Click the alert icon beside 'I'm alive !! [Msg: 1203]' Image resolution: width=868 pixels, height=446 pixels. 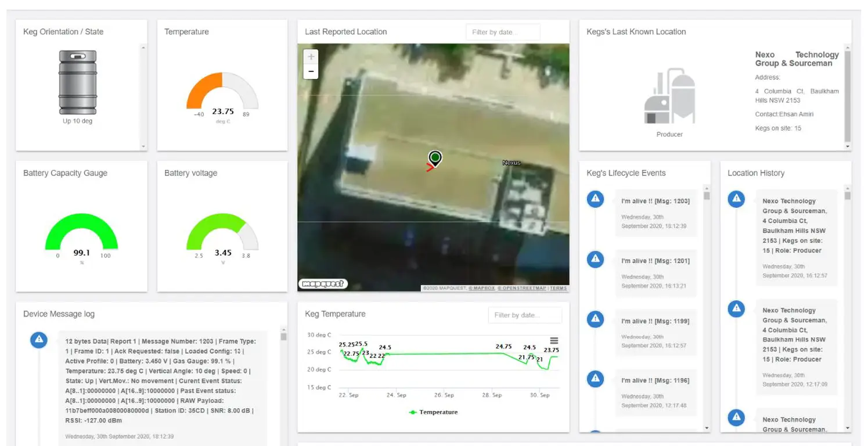point(595,199)
